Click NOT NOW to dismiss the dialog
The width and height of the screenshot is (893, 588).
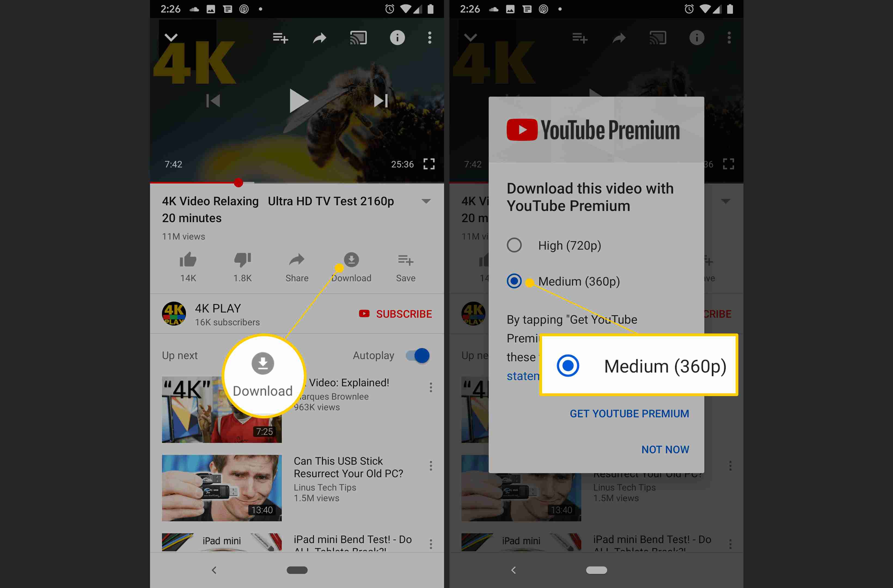[665, 449]
